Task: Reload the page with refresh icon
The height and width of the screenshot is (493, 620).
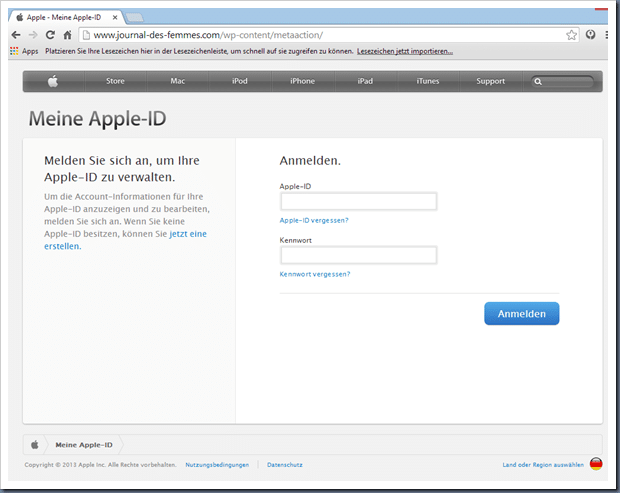Action: click(50, 35)
